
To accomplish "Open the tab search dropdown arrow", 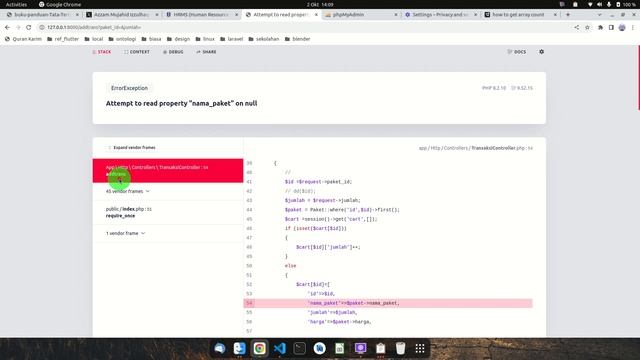I will [599, 15].
